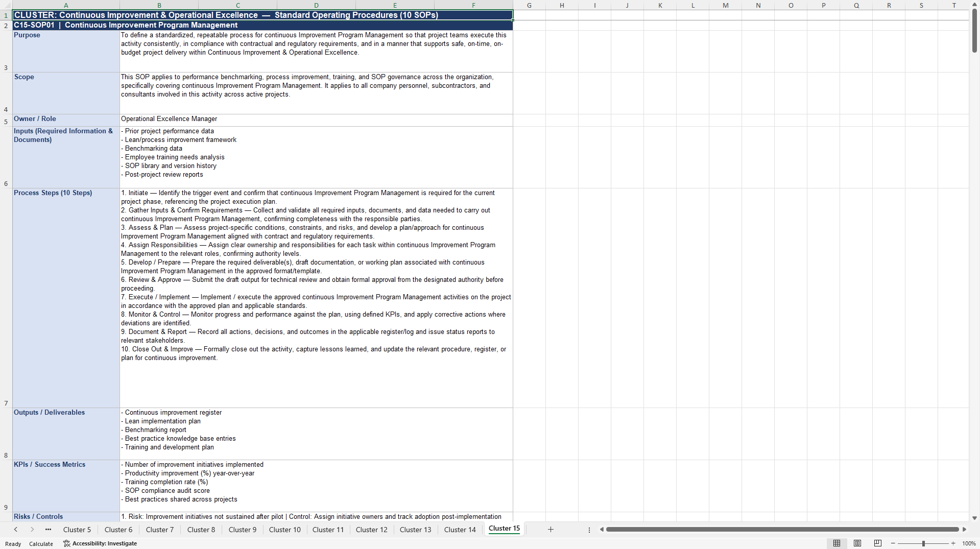Select row 9 header
This screenshot has height=549, width=980.
(6, 486)
